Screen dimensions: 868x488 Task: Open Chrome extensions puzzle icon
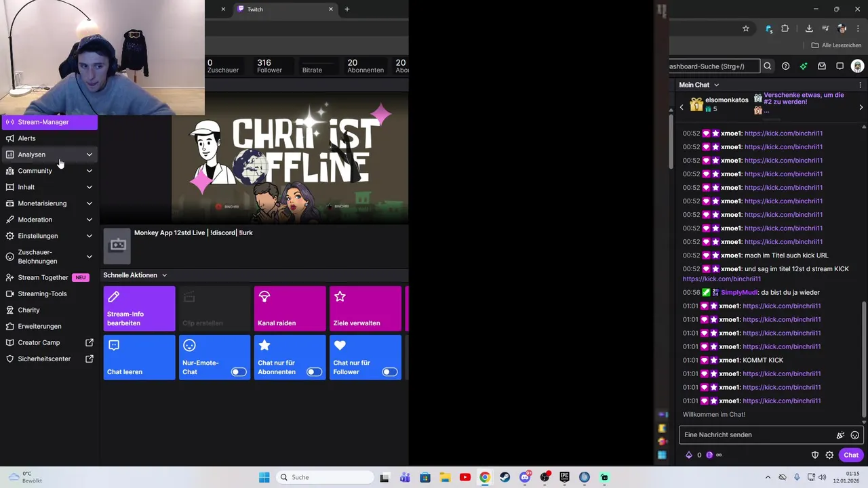(785, 28)
